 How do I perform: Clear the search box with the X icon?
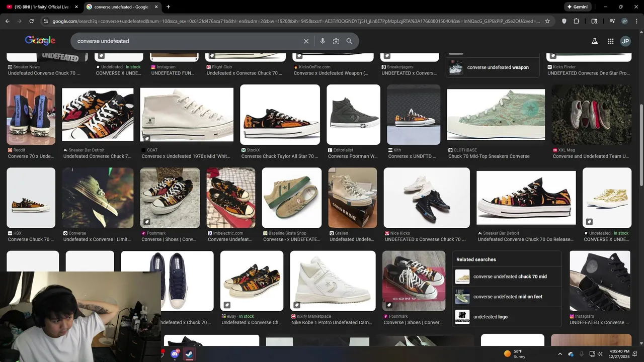306,41
